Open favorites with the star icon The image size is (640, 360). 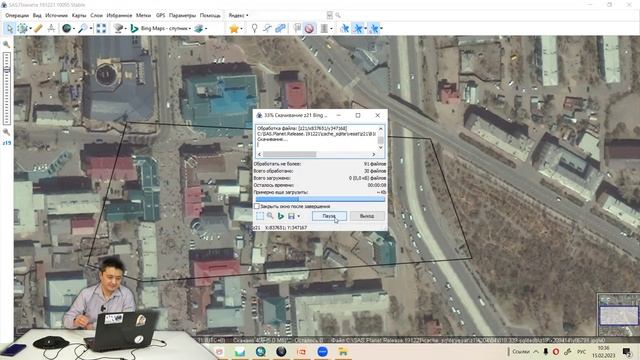(x=234, y=28)
